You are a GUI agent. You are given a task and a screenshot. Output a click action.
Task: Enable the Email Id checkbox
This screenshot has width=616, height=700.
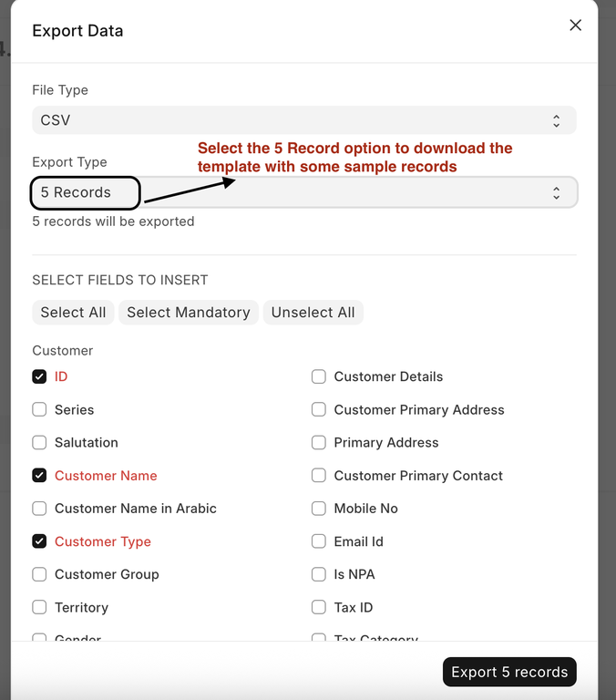point(319,540)
